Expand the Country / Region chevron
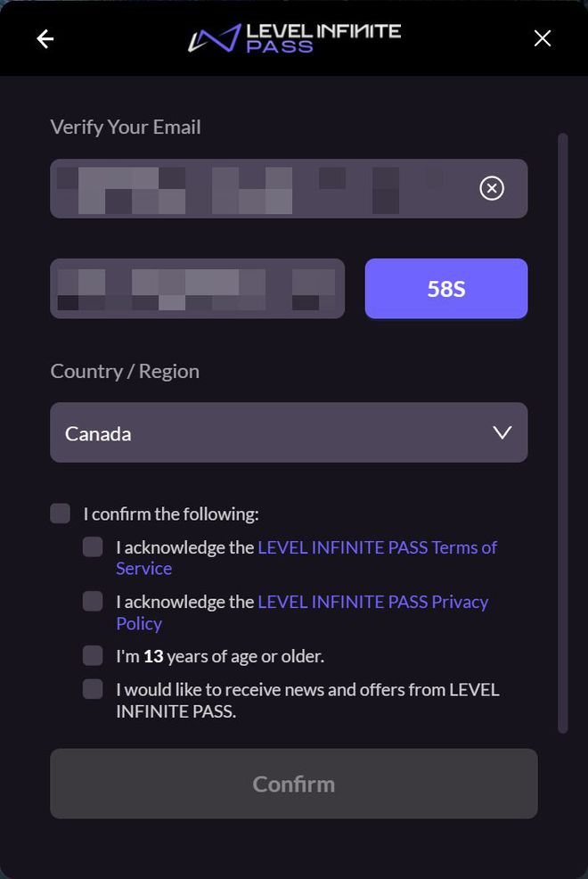This screenshot has height=879, width=588. [502, 432]
